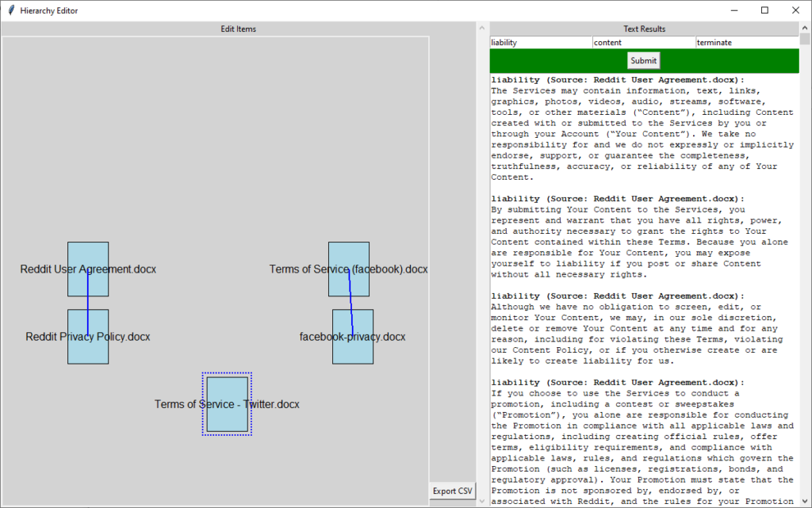Click the Edit Items panel header
This screenshot has width=812, height=508.
(238, 29)
